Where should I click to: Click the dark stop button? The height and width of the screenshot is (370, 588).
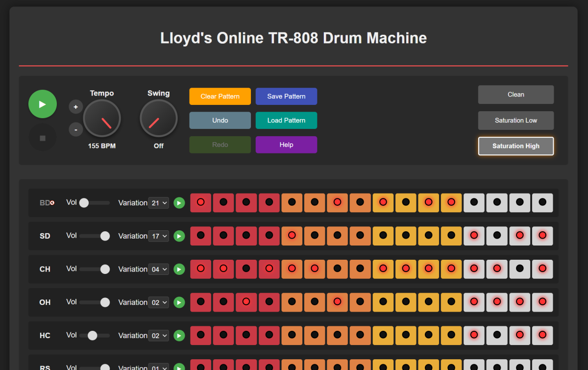tap(43, 138)
